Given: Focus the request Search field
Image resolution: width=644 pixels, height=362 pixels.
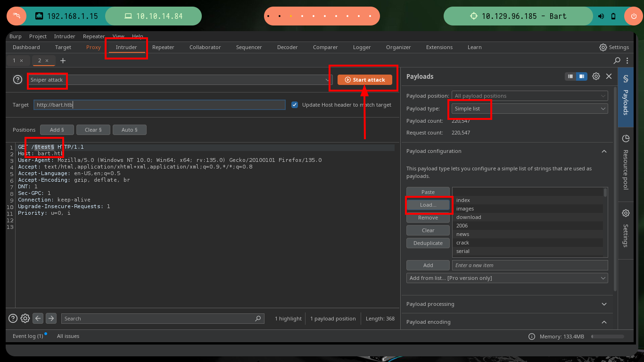Looking at the screenshot, I should (x=163, y=319).
